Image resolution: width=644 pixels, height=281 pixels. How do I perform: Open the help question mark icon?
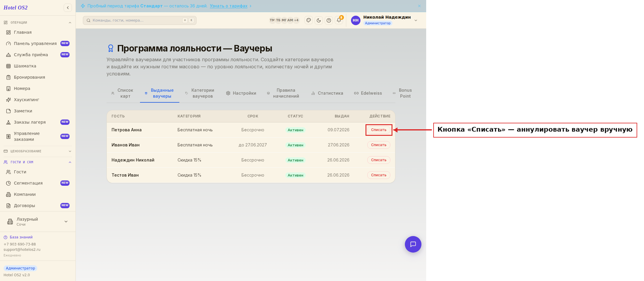tap(329, 20)
